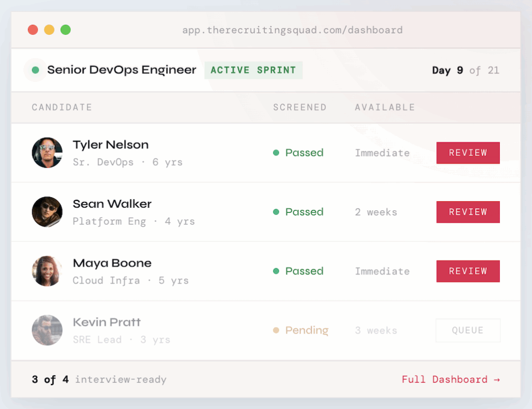
Task: Click Maya Boone's avatar photo
Action: [x=47, y=271]
